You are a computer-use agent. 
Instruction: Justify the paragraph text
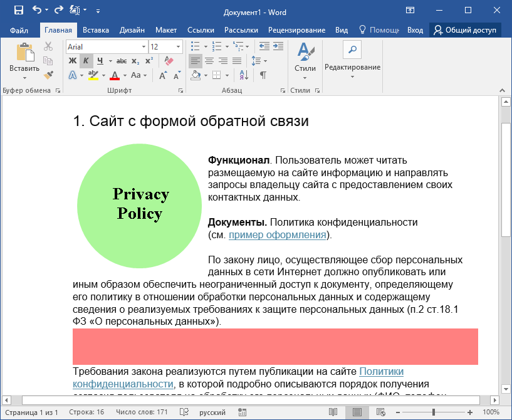point(237,61)
